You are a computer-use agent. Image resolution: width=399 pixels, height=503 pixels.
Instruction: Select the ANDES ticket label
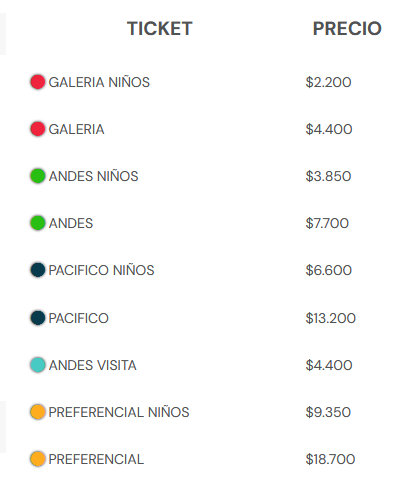point(71,223)
